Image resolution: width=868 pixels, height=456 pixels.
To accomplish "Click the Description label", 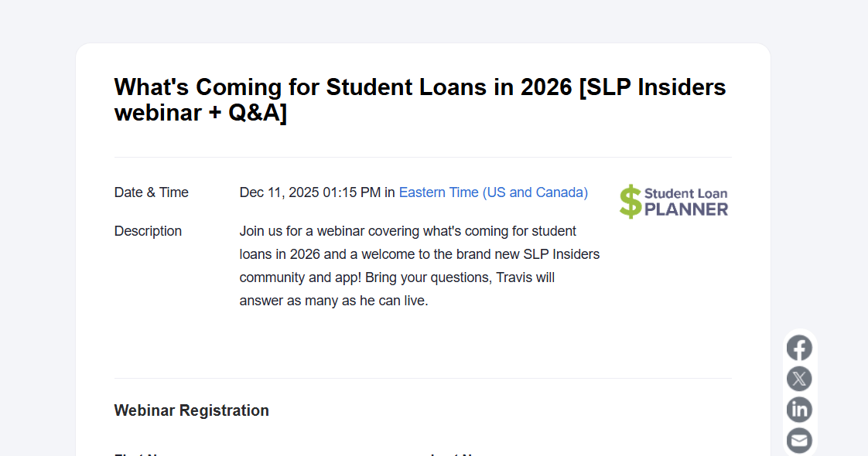I will (x=148, y=230).
